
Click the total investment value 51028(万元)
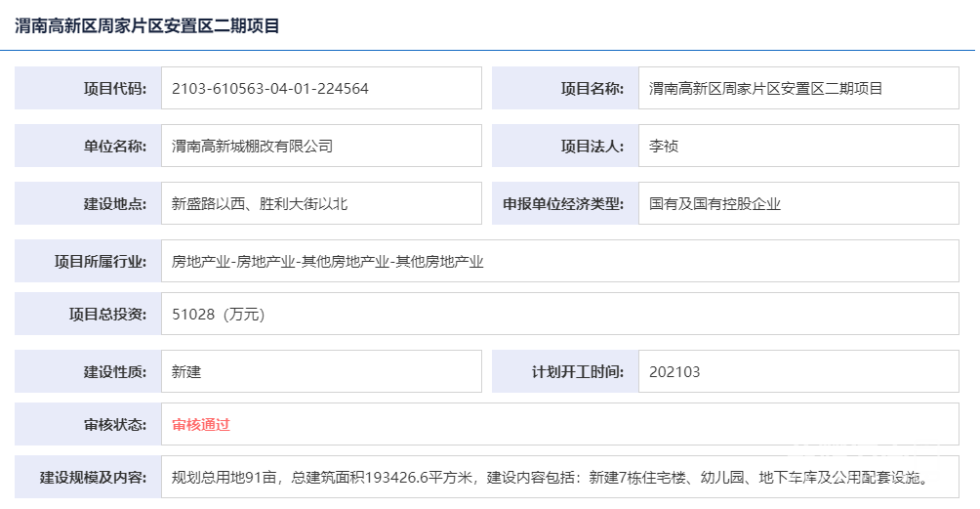click(x=219, y=314)
